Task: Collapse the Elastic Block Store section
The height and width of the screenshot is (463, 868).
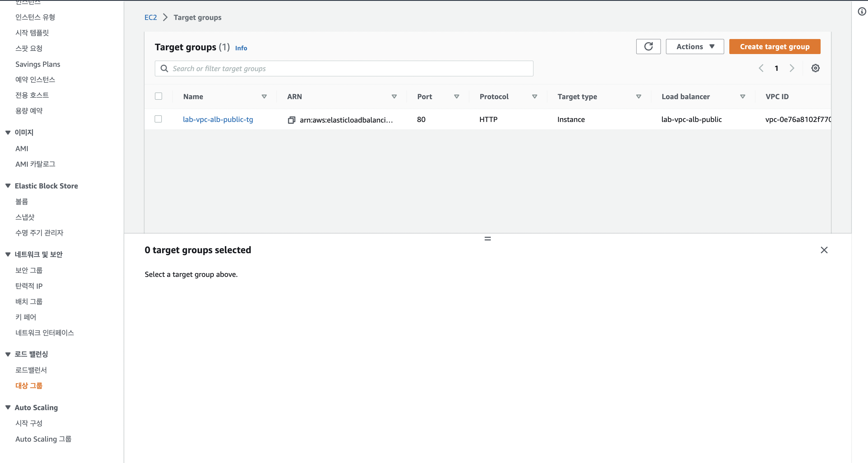Action: [8, 186]
